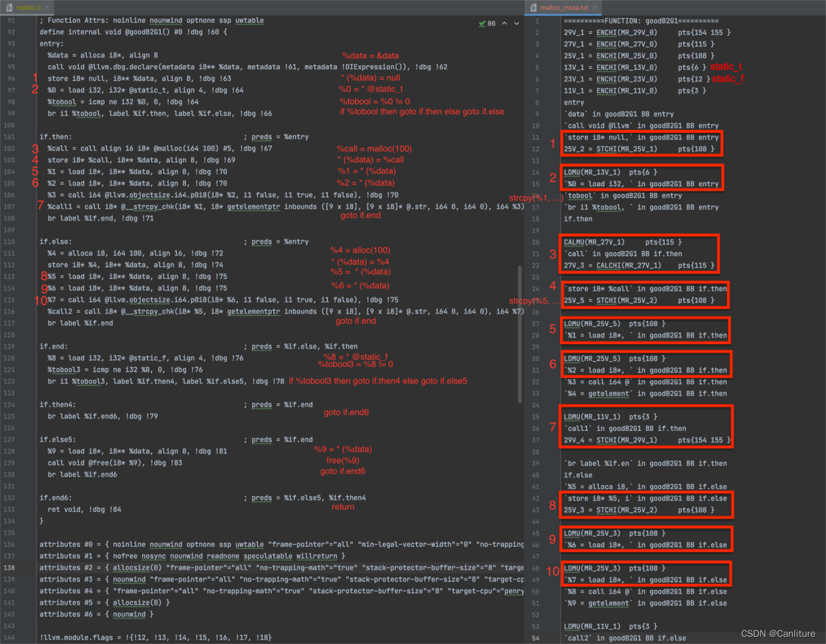Click the '11V_1 = ENCHI(MR_11V_0)' line

tap(635, 91)
